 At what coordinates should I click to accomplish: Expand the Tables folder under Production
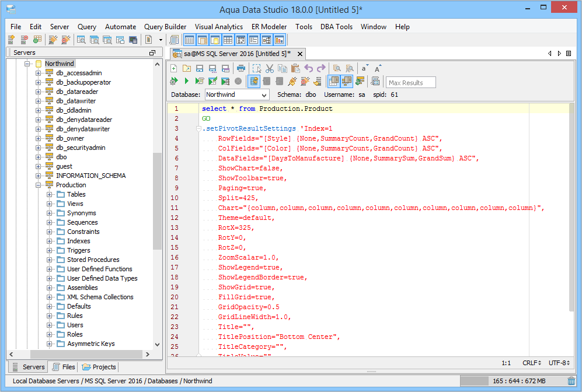click(50, 194)
